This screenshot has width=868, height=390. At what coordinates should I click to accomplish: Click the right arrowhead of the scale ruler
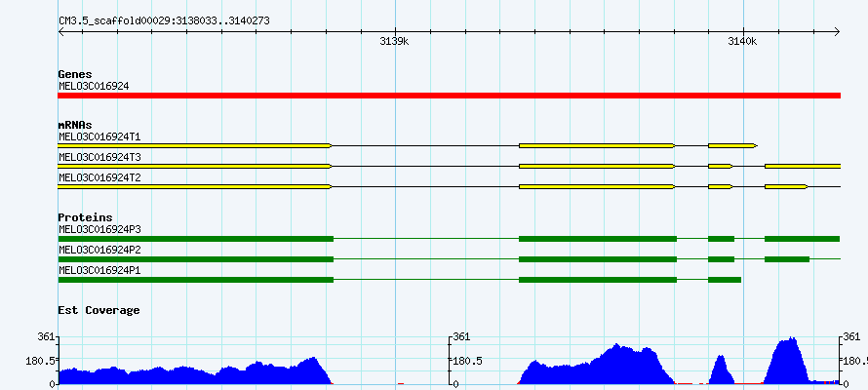pos(837,32)
